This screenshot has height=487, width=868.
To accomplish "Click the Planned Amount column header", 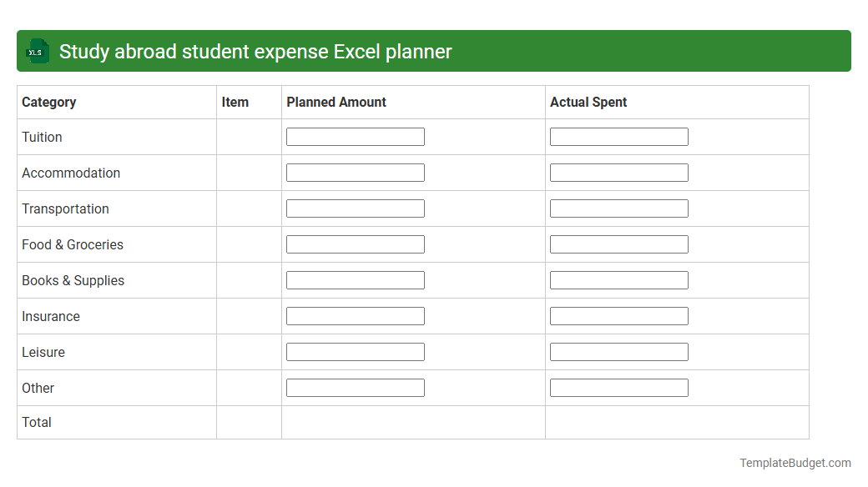I will pos(336,102).
